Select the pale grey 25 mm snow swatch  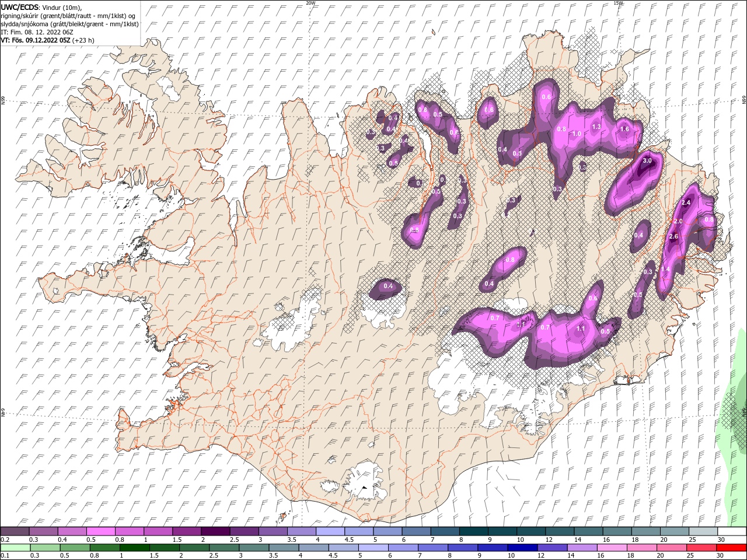click(x=703, y=531)
